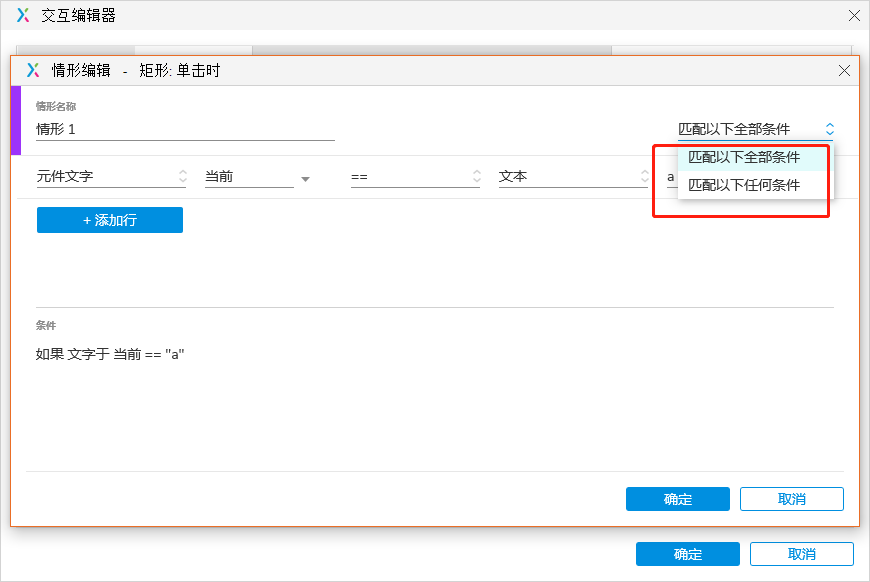The height and width of the screenshot is (582, 870).
Task: Click the 添加行 button
Action: [110, 220]
